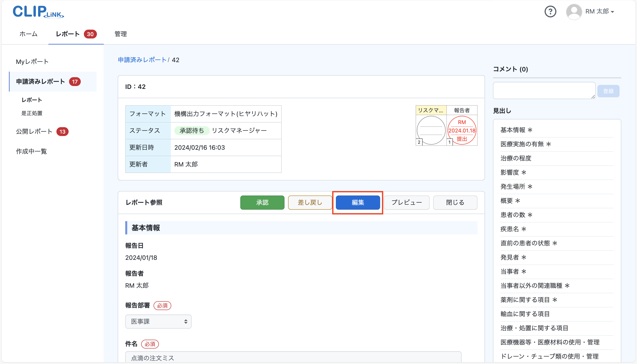The image size is (637, 364).
Task: Open the help icon in the top bar
Action: point(550,11)
